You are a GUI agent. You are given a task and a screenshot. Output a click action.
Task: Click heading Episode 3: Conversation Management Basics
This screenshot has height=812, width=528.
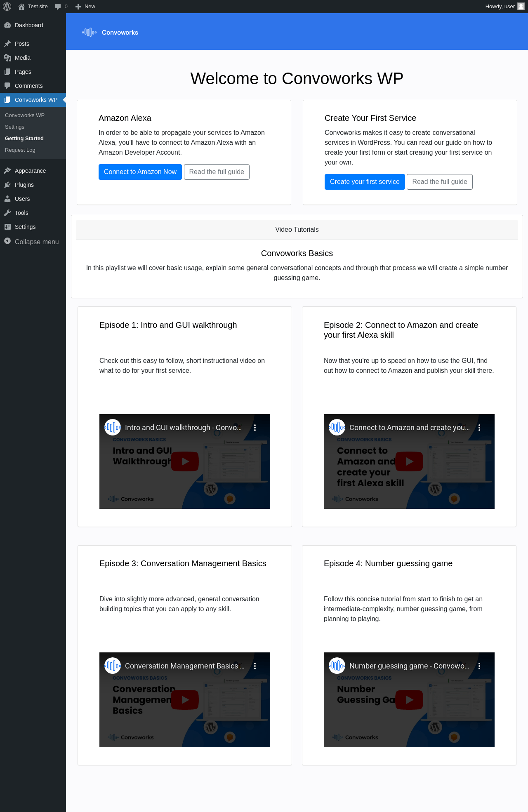coord(183,563)
